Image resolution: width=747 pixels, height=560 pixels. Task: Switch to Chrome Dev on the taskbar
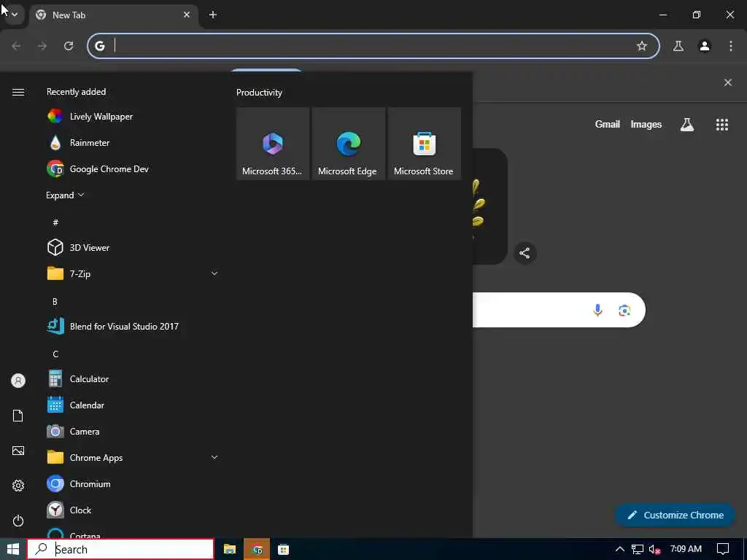(257, 549)
